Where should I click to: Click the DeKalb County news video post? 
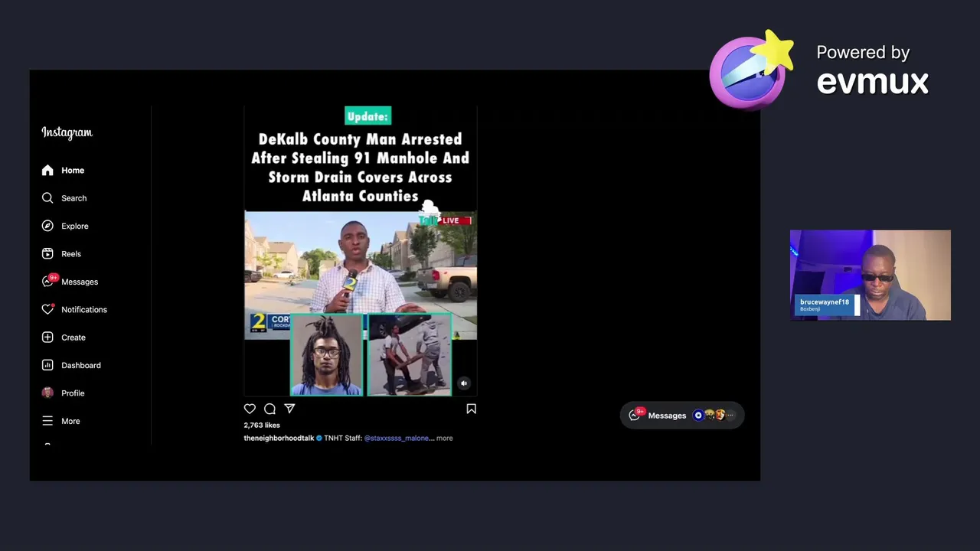click(361, 251)
